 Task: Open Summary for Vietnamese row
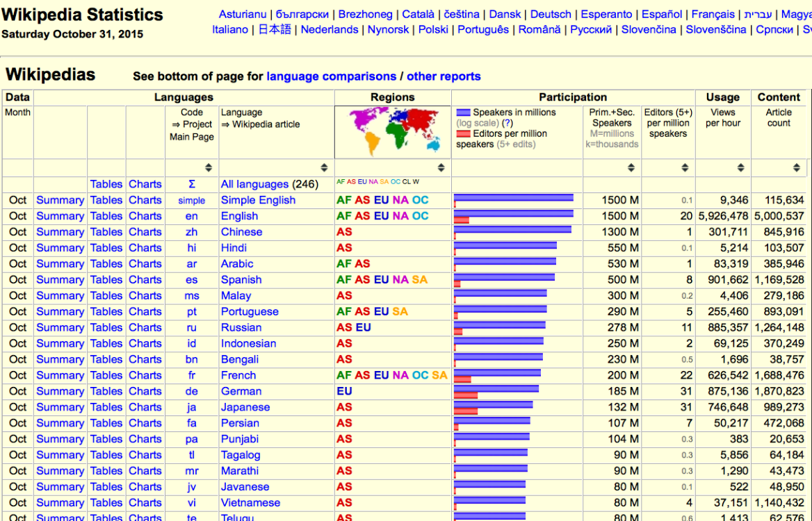click(x=60, y=503)
